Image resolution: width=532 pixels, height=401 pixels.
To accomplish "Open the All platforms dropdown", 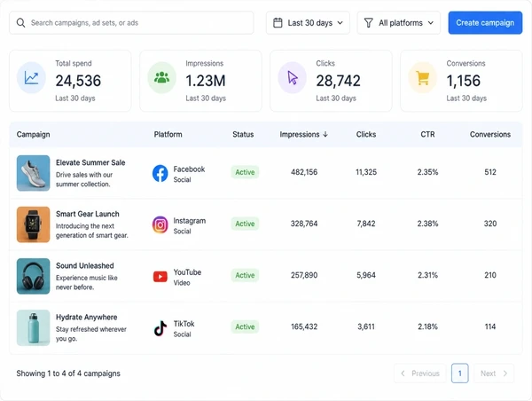I will (x=399, y=23).
